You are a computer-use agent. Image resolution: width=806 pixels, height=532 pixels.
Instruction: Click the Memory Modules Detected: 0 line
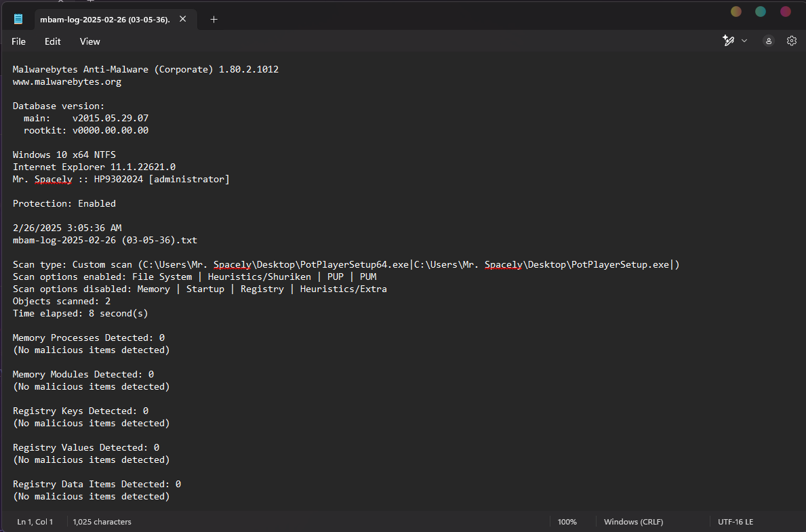point(83,374)
